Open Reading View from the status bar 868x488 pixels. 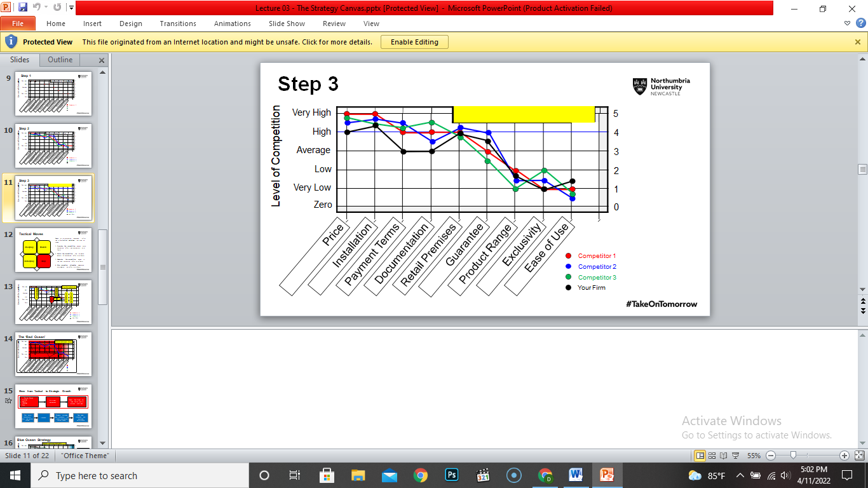(x=724, y=456)
